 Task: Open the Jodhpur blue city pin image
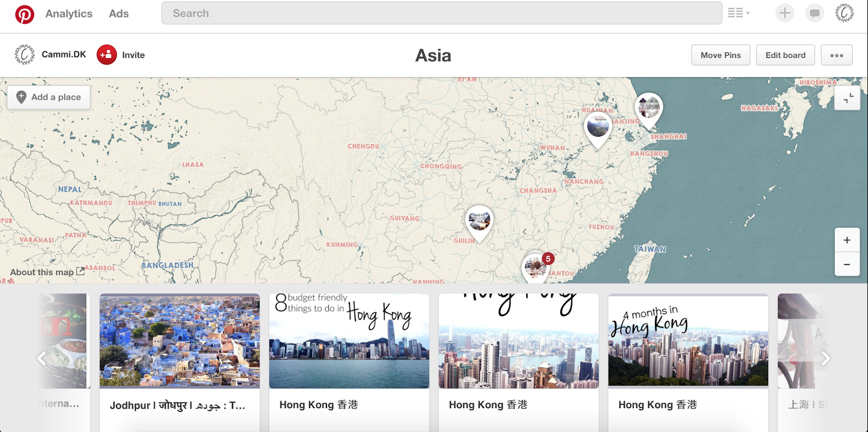180,341
